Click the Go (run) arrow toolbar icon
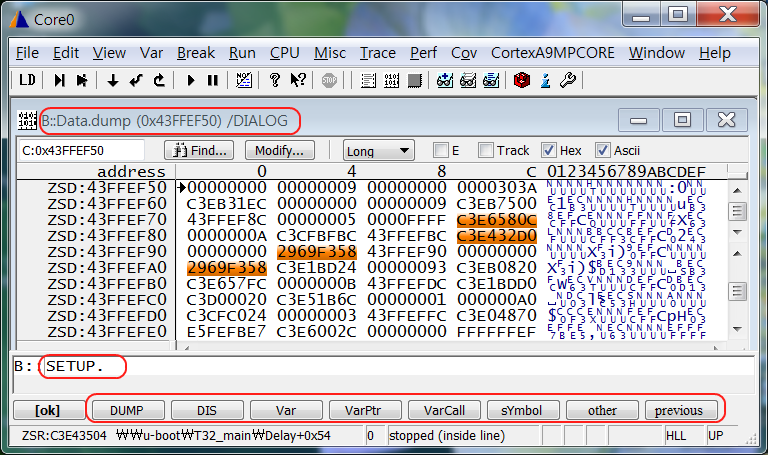768x455 pixels. click(x=191, y=80)
